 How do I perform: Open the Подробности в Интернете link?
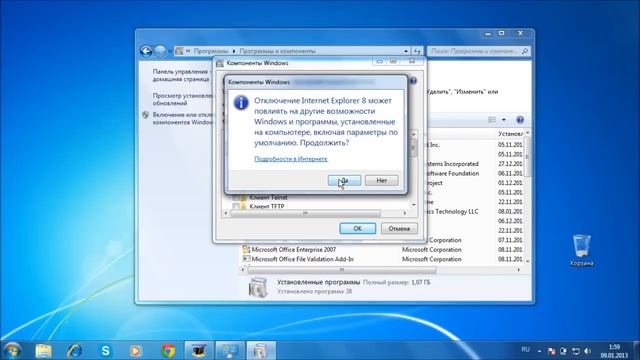pos(291,159)
